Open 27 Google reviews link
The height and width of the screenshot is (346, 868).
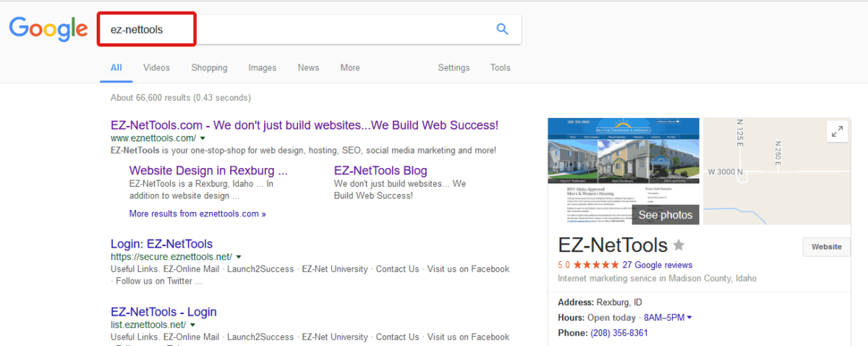(x=658, y=265)
